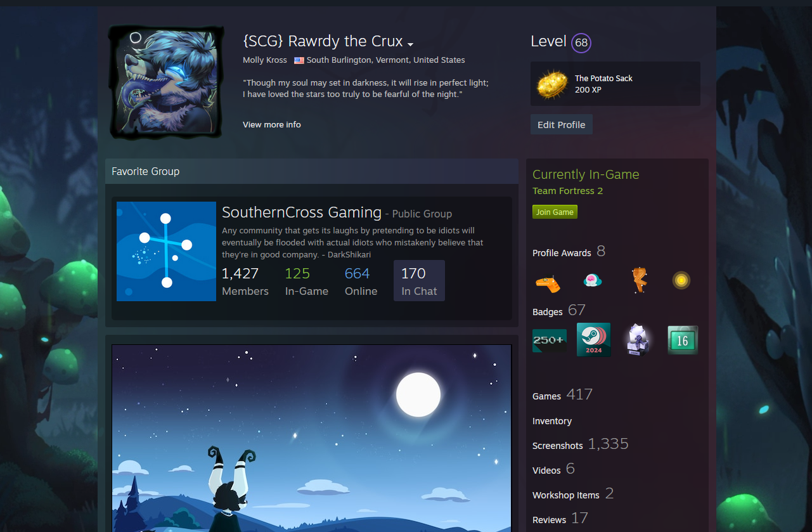812x532 pixels.
Task: Open the Team Fortress 2 game link
Action: point(567,191)
